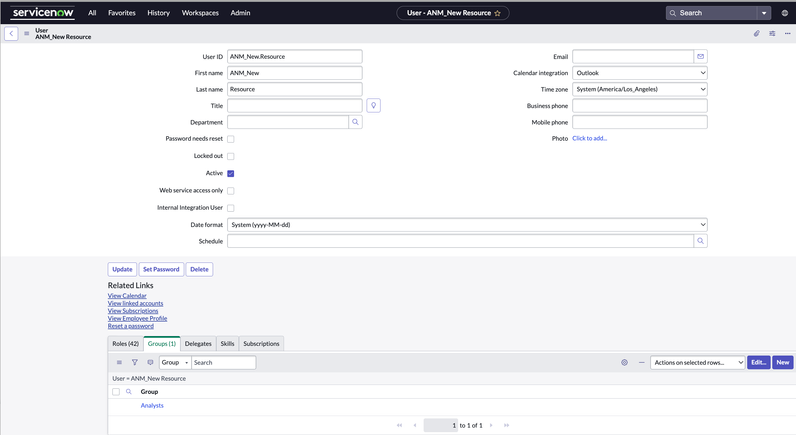Screen dimensions: 796x435
Task: Open the form context menu hamburger icon
Action: point(27,34)
